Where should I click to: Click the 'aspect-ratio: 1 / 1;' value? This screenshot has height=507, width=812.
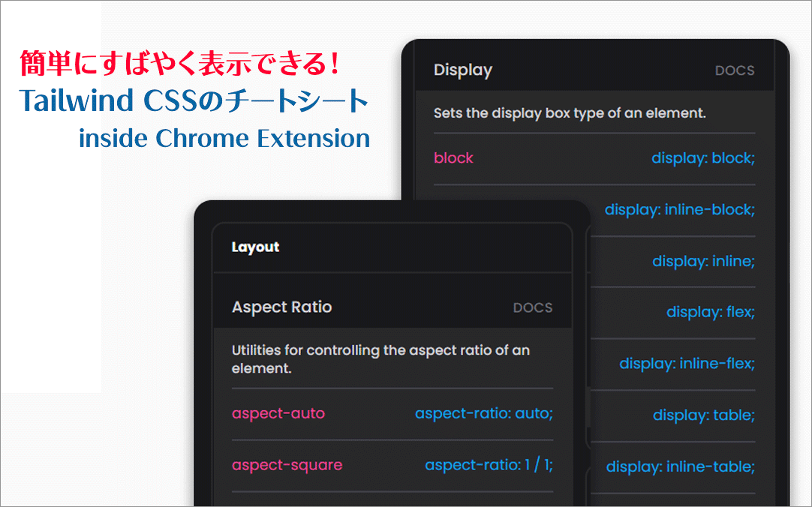[x=489, y=464]
